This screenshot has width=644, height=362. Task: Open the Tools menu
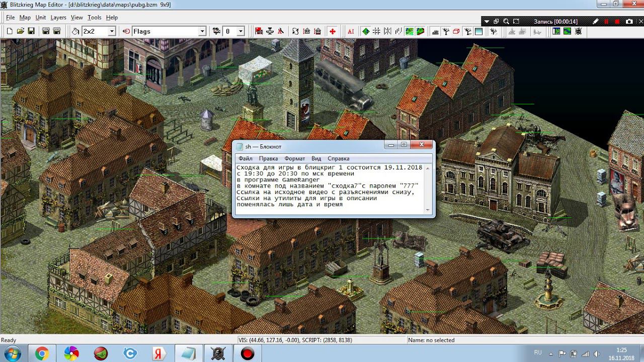click(x=95, y=18)
